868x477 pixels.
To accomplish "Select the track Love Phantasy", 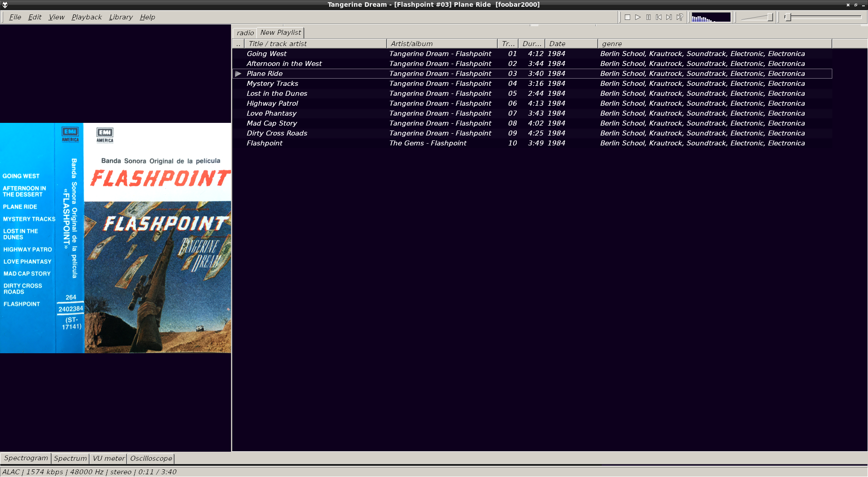I will pos(532,113).
